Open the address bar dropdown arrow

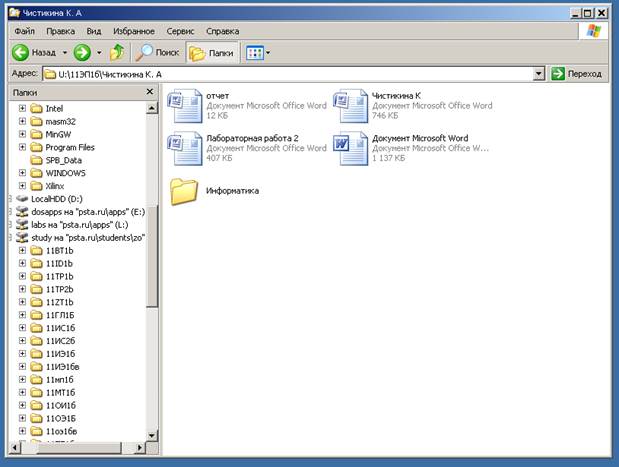pyautogui.click(x=539, y=74)
